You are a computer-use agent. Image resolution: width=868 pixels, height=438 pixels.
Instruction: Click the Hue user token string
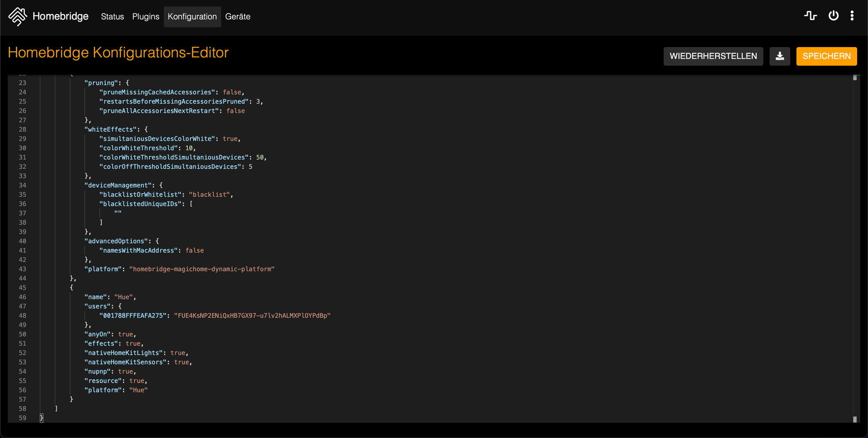(x=252, y=316)
